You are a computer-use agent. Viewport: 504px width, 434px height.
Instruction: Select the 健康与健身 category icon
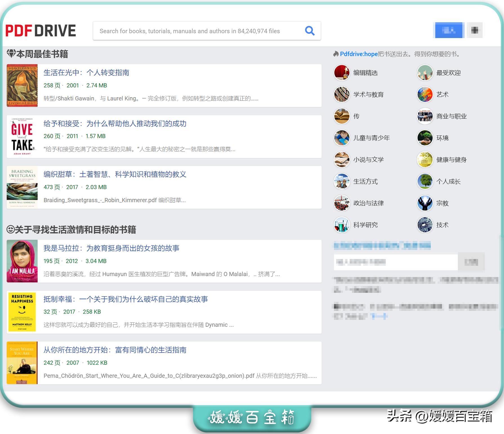[x=425, y=160]
